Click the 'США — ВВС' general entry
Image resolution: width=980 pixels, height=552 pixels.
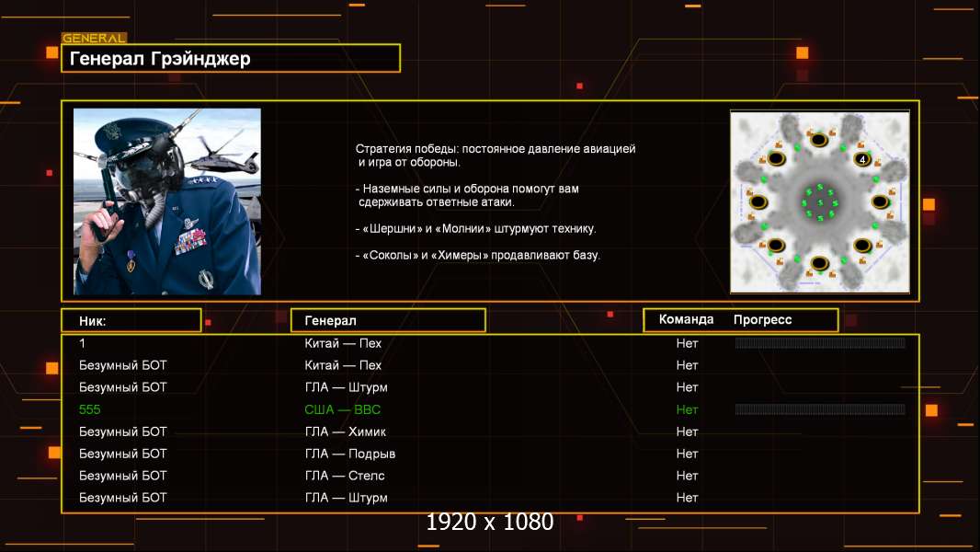342,409
